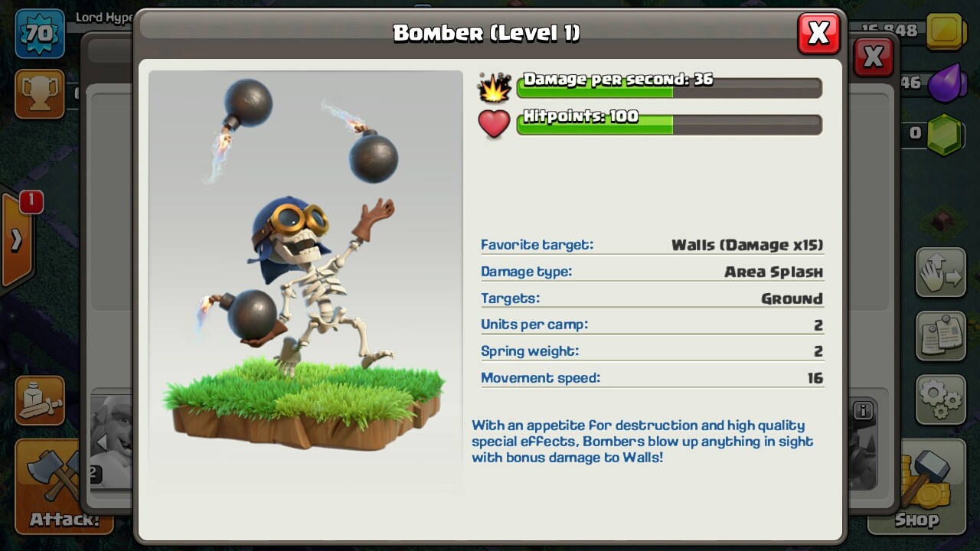
Task: Open the statue and cannon icon at left
Action: [39, 400]
